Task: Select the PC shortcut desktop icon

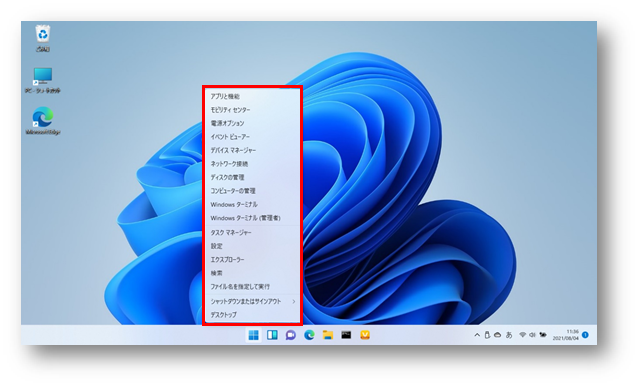Action: click(43, 81)
